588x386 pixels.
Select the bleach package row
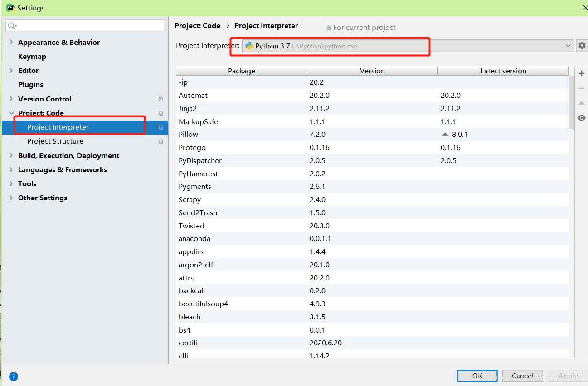pyautogui.click(x=372, y=317)
